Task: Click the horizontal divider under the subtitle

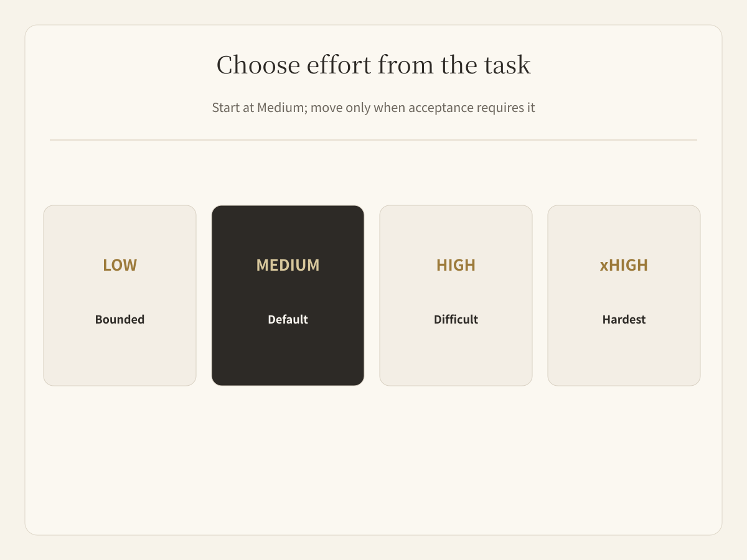Action: tap(374, 140)
